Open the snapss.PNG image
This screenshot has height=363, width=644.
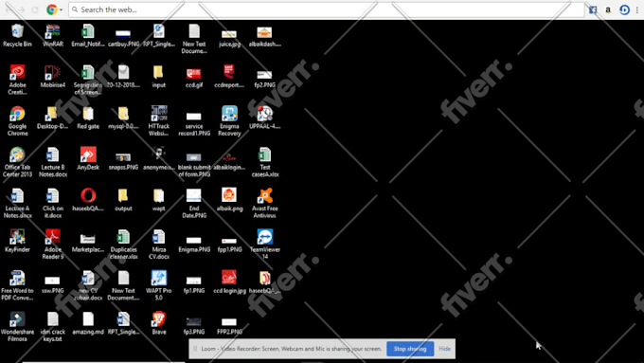pyautogui.click(x=123, y=160)
